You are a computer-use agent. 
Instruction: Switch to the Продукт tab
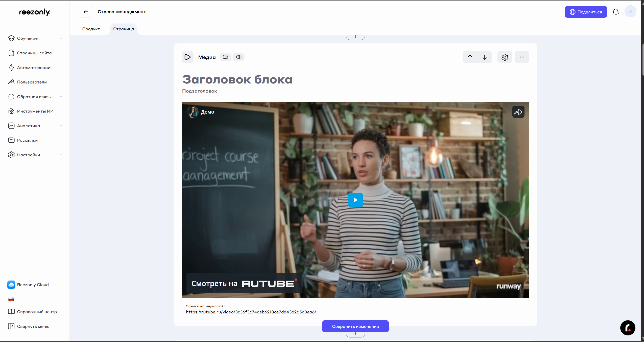pos(91,29)
